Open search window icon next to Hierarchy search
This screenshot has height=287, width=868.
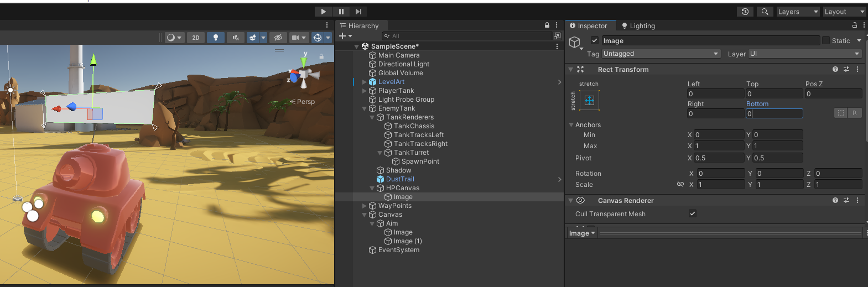tap(557, 36)
